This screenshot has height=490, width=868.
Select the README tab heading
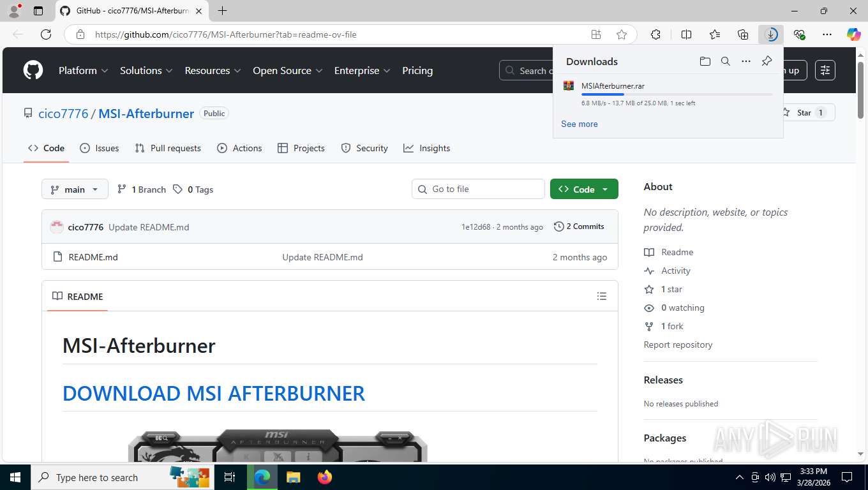pos(77,297)
